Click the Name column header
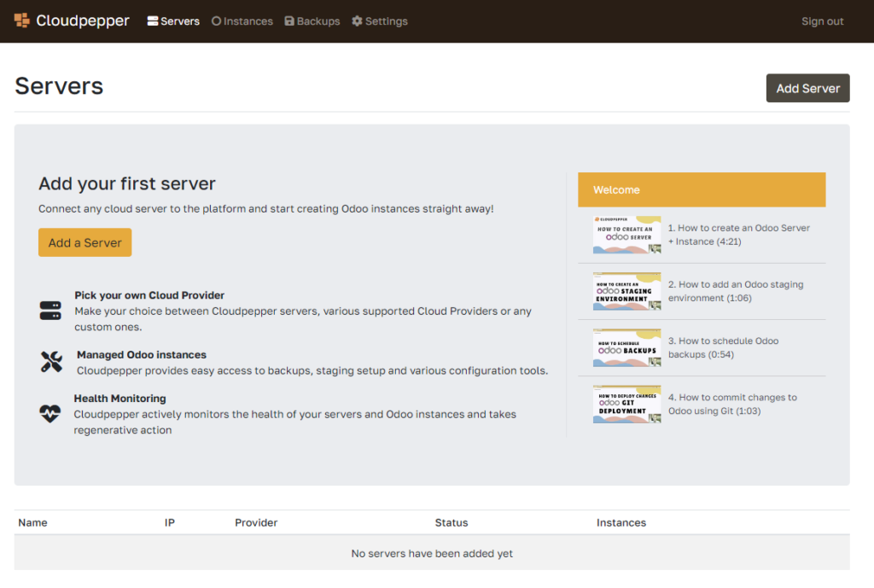 pos(33,522)
